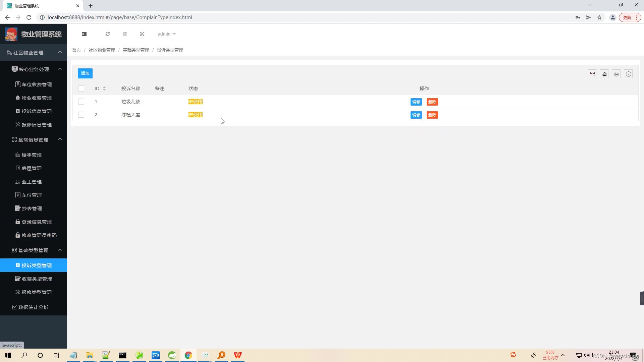Open the column visibility grid icon
Image resolution: width=644 pixels, height=362 pixels.
592,74
